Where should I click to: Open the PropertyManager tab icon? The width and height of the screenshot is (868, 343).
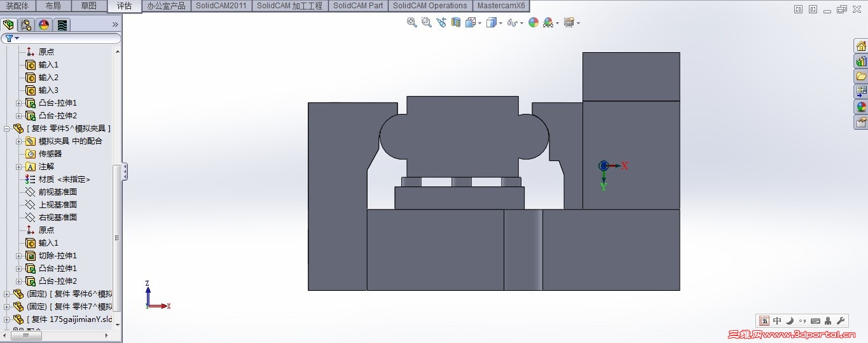pos(26,25)
